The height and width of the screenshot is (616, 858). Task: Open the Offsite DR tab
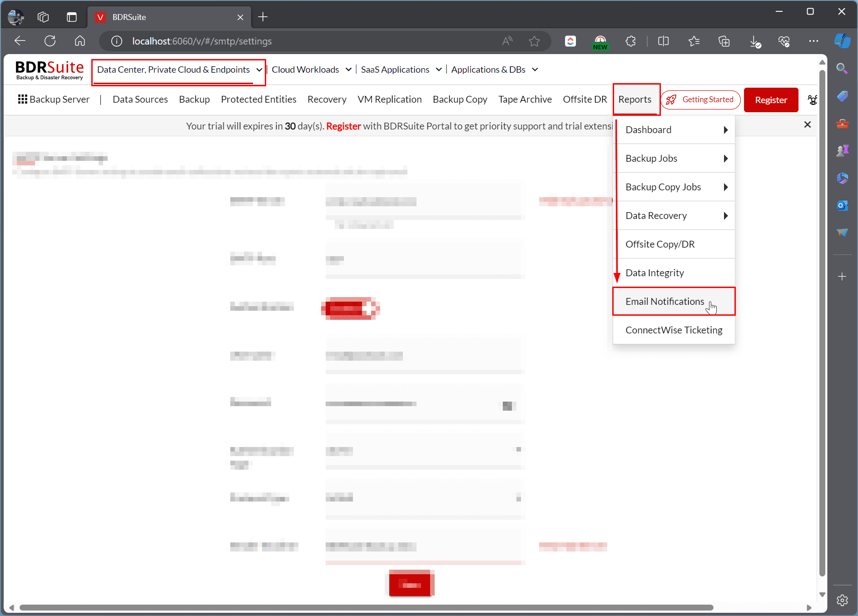[x=585, y=99]
